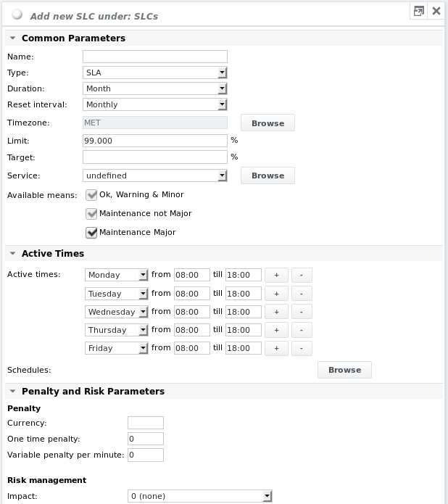Click plus button for Wednesday row
The image size is (448, 504).
click(x=276, y=312)
